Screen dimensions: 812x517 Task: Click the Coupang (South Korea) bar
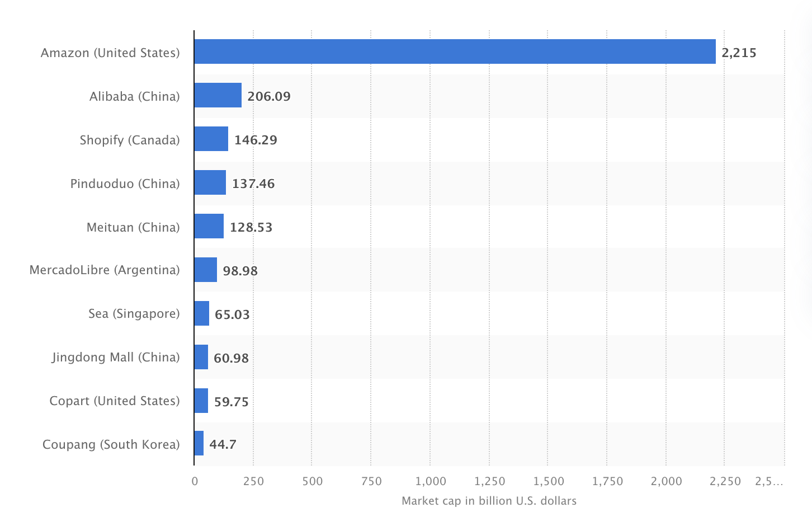pyautogui.click(x=199, y=443)
